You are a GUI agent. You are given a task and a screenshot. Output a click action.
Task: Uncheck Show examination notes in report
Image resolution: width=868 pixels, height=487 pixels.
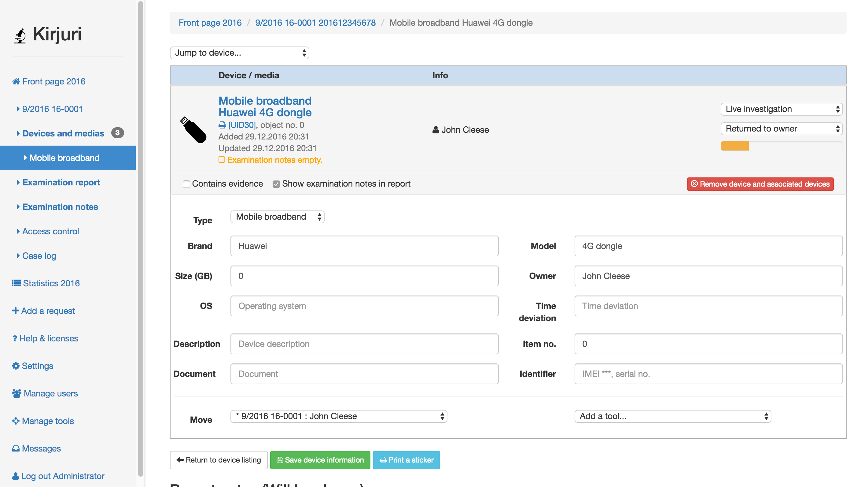[x=276, y=184]
